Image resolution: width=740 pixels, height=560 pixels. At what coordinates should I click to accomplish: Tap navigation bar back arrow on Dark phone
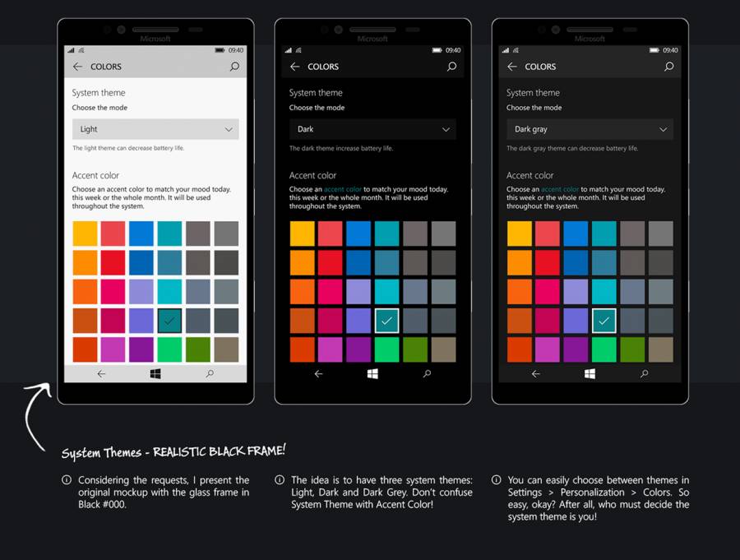[318, 373]
